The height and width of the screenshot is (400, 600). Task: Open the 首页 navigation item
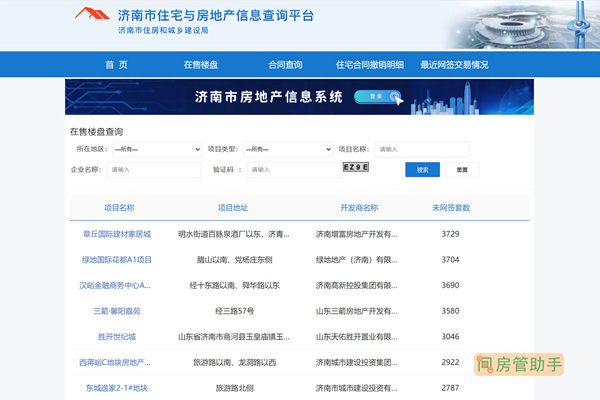pyautogui.click(x=116, y=65)
